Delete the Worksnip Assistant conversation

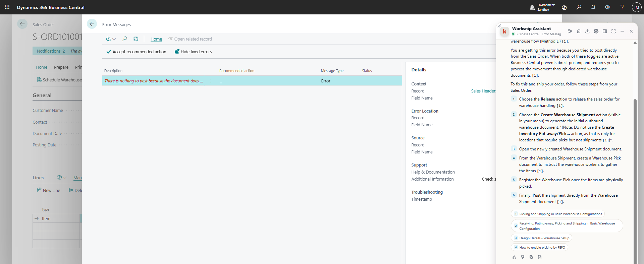point(579,31)
